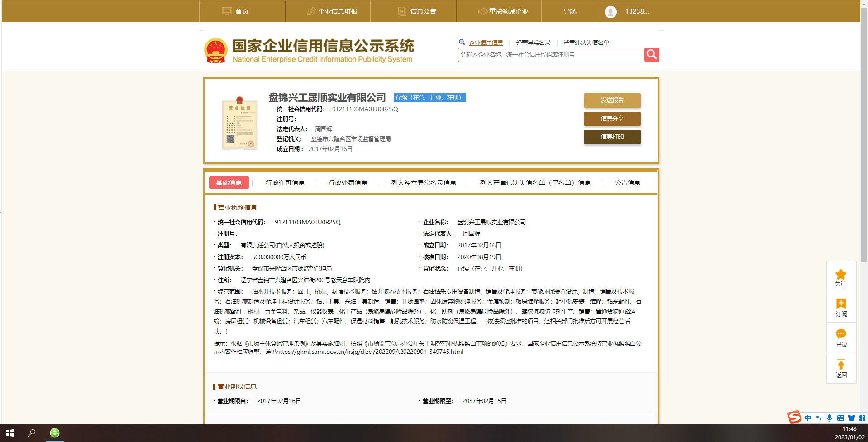Select the 企业信用信息 search category
This screenshot has height=442, width=868.
point(486,43)
